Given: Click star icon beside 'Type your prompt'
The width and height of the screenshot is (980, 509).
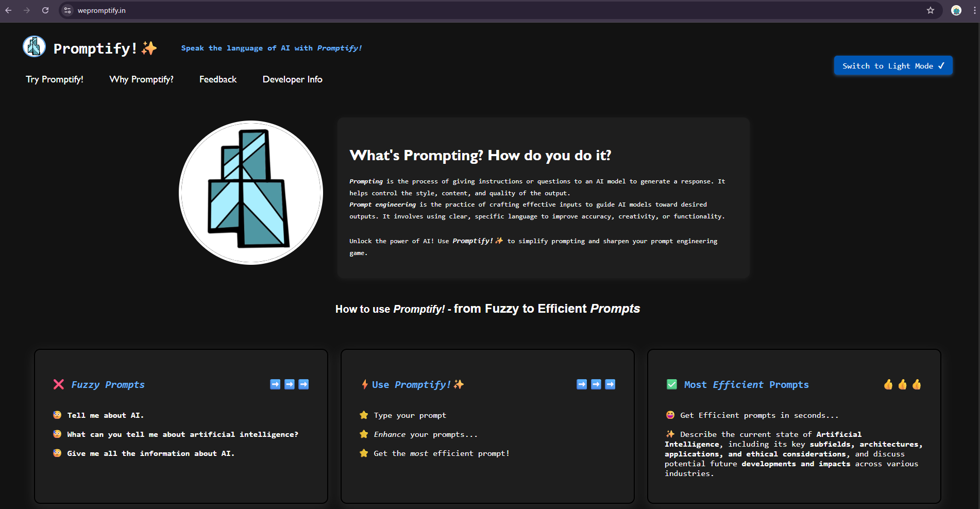Looking at the screenshot, I should (364, 415).
